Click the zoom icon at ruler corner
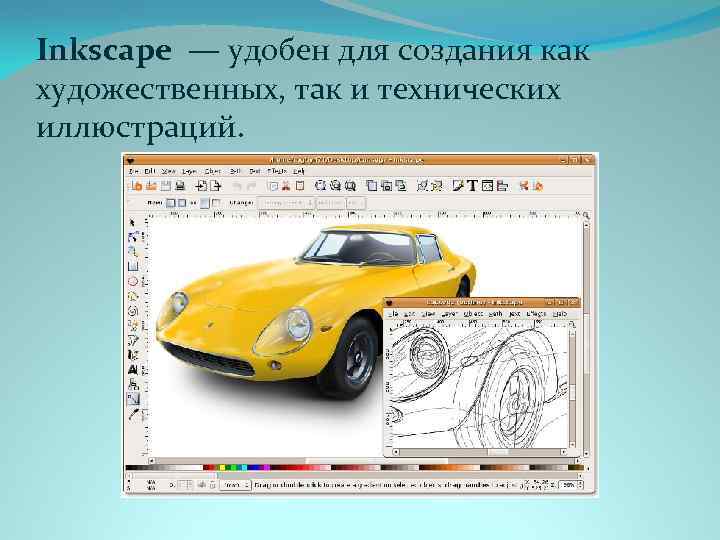Image resolution: width=720 pixels, height=540 pixels. (586, 215)
